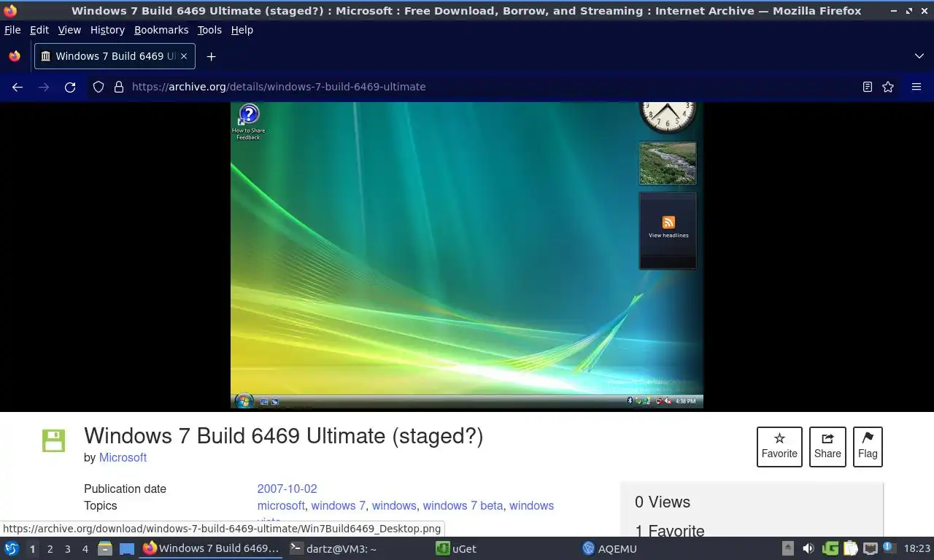Click the 0 Views text
The height and width of the screenshot is (560, 934).
click(x=663, y=502)
